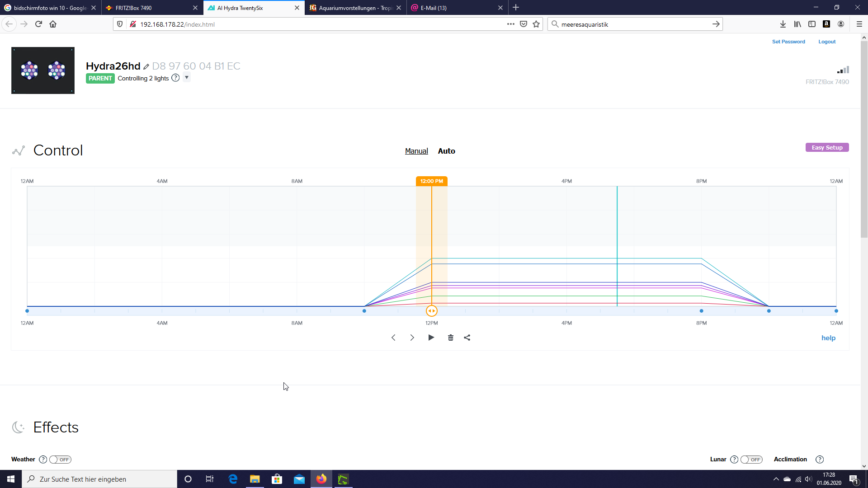
Task: Expand the controlled lights dropdown arrow
Action: [x=186, y=77]
